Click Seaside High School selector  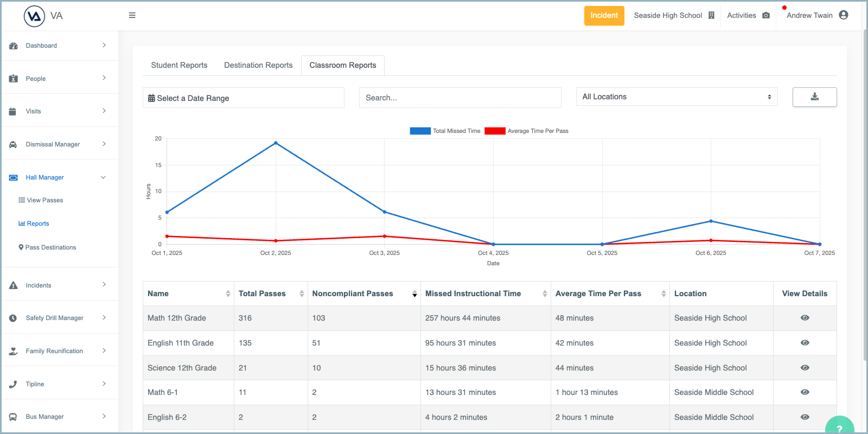click(x=674, y=15)
